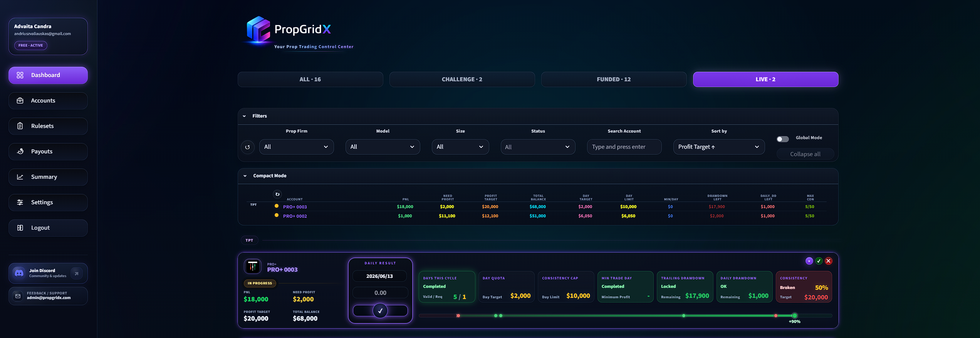Click the Consistency Cap stat tile
This screenshot has height=338, width=980.
point(566,287)
